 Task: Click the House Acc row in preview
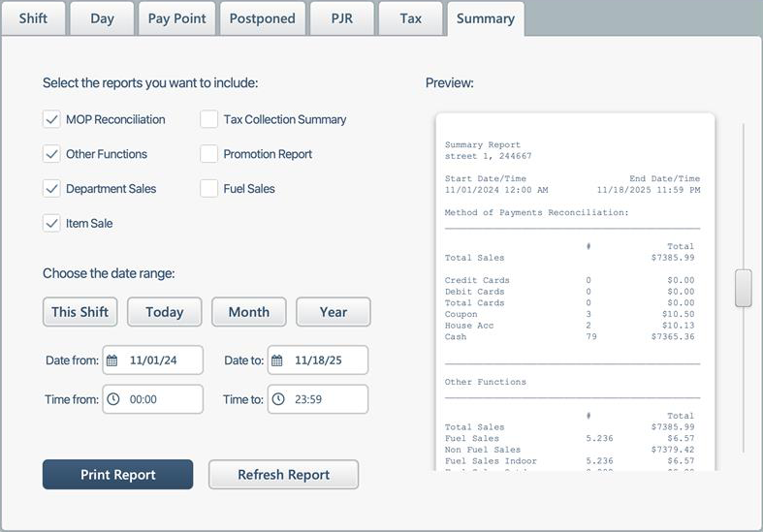pos(570,326)
